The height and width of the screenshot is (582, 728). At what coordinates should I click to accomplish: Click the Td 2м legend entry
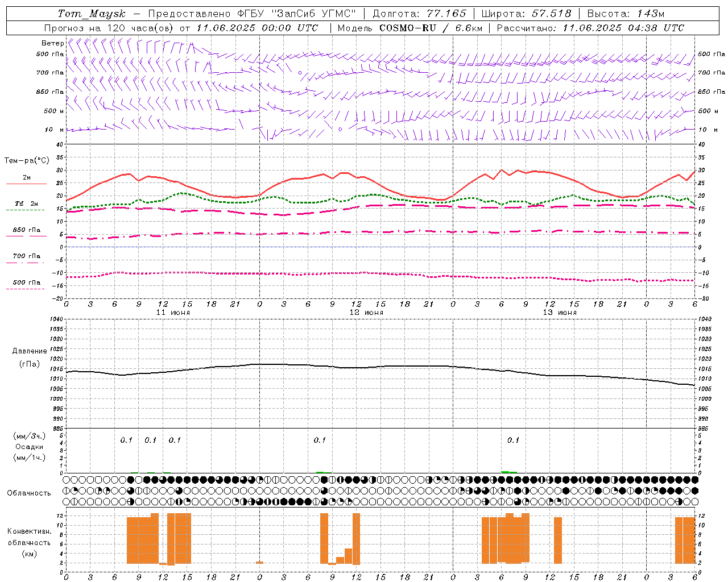pyautogui.click(x=26, y=203)
